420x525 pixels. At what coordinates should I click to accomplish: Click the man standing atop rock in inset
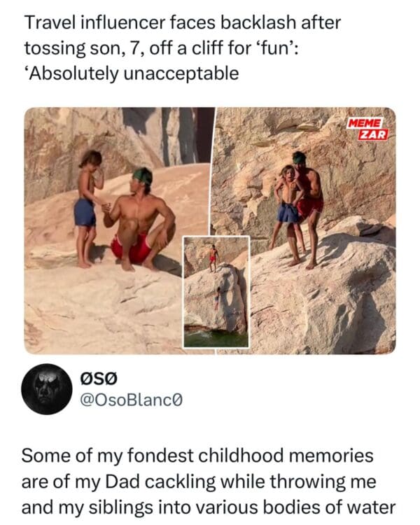pyautogui.click(x=212, y=258)
